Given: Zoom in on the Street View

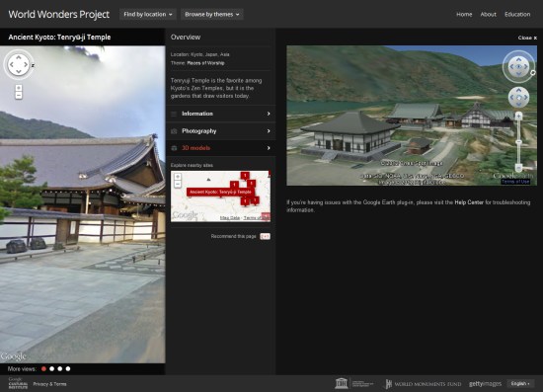Looking at the screenshot, I should point(19,88).
